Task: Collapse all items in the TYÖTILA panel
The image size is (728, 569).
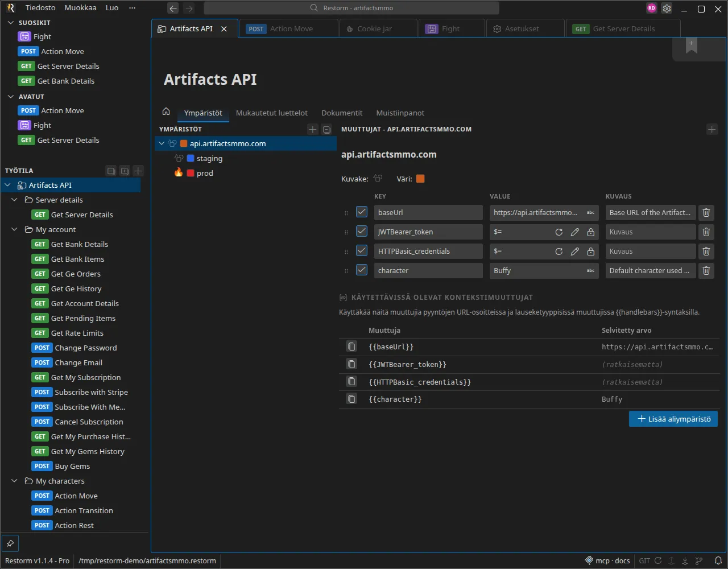Action: [111, 171]
